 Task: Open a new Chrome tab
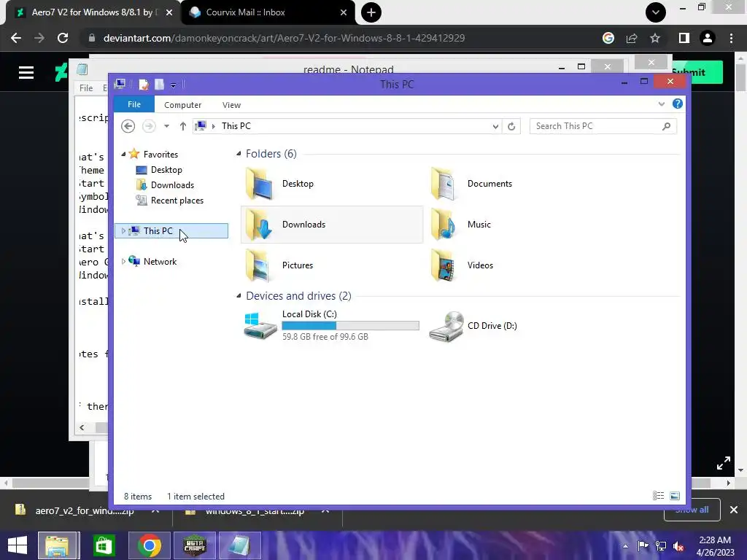pos(371,12)
